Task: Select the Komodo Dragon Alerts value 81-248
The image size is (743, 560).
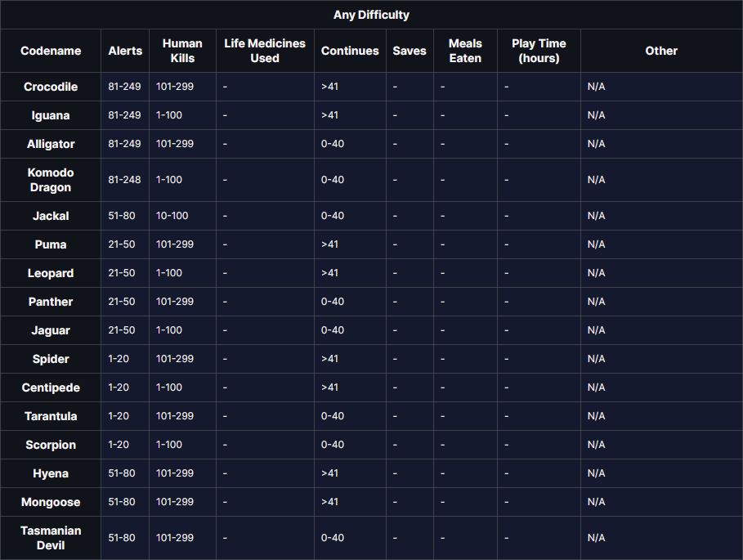Action: coord(124,180)
